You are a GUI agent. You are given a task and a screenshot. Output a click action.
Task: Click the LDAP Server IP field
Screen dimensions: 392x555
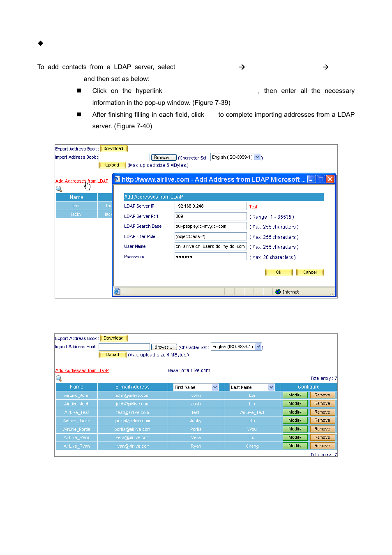210,206
